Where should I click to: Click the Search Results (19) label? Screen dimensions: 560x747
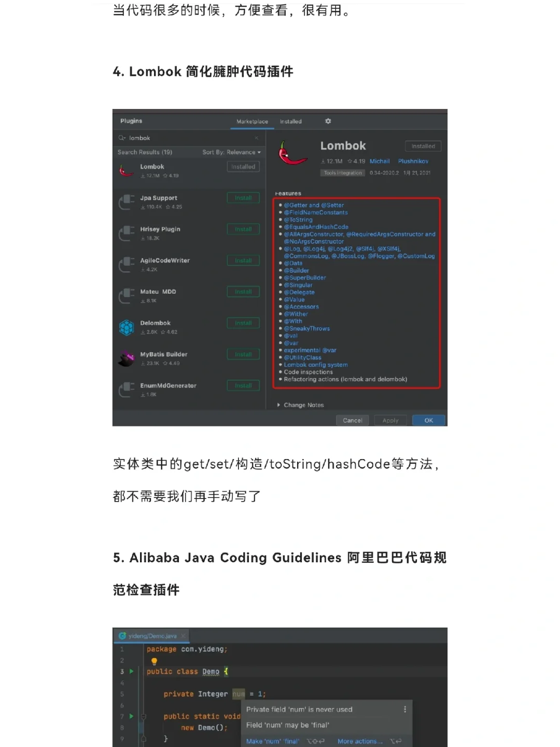[x=145, y=152]
